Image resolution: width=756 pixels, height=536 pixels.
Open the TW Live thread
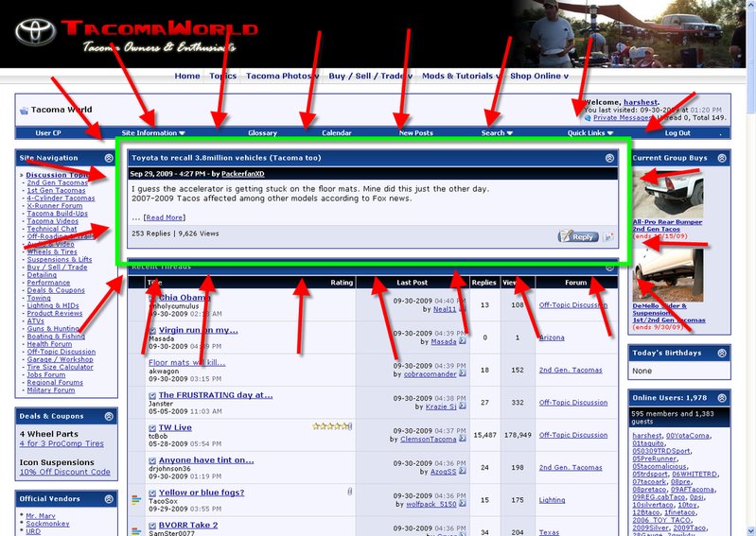pyautogui.click(x=175, y=427)
